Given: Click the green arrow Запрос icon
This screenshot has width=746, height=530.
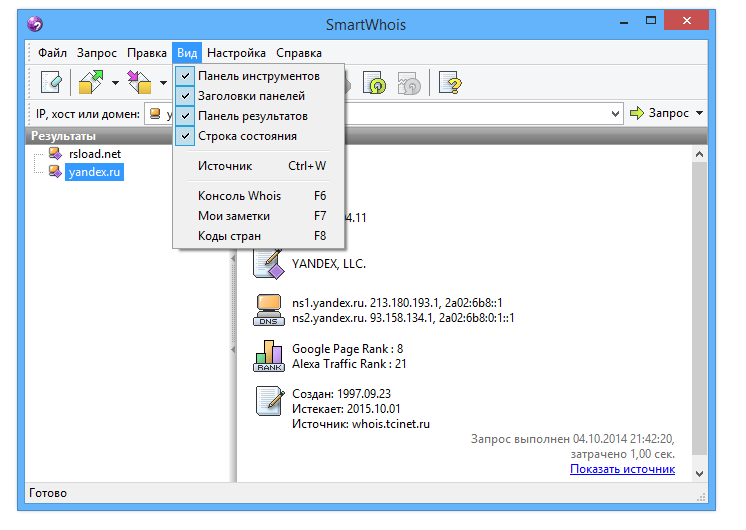Looking at the screenshot, I should tap(637, 113).
